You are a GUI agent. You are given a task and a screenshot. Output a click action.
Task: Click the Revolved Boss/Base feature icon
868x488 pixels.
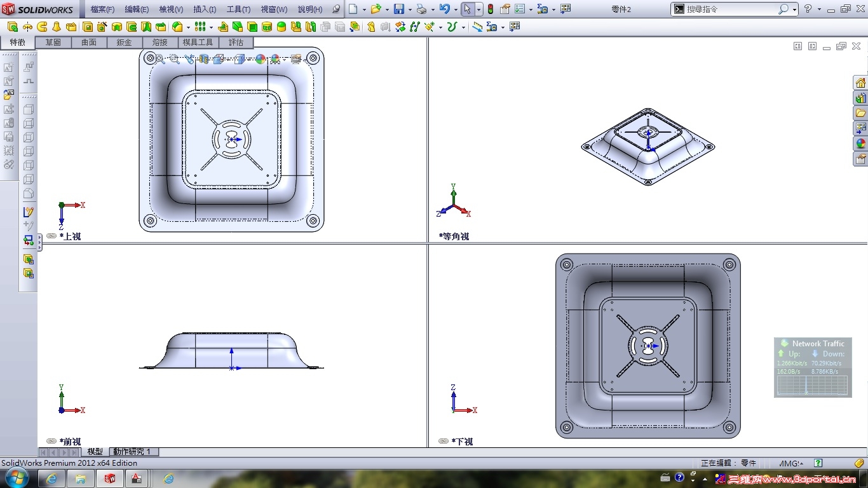27,27
